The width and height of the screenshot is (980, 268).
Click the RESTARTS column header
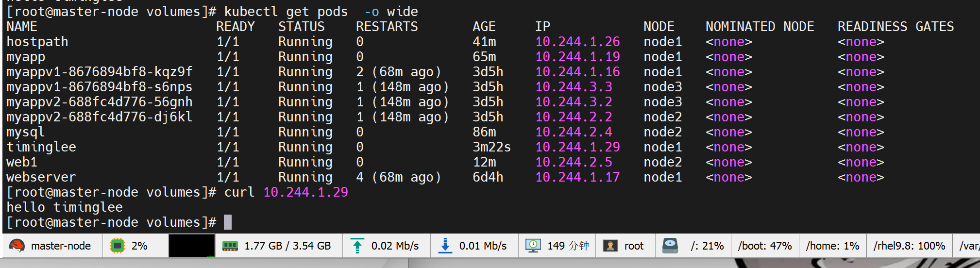387,27
